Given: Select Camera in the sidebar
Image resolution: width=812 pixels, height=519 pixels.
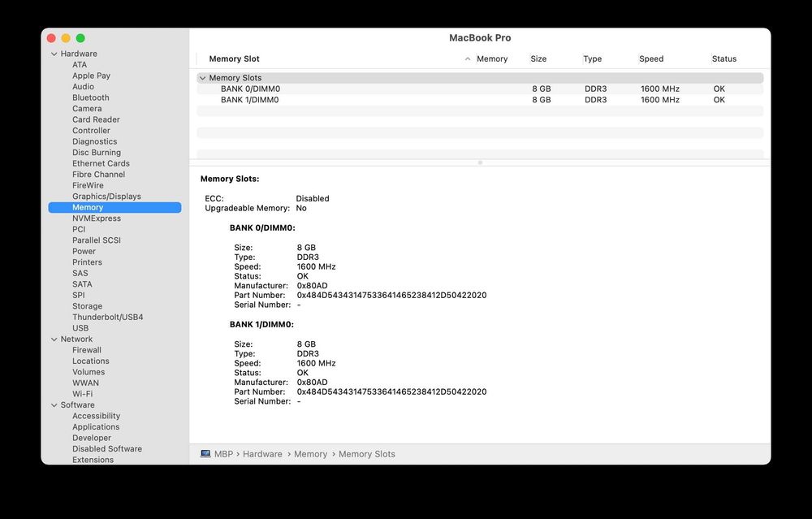Looking at the screenshot, I should coord(87,109).
